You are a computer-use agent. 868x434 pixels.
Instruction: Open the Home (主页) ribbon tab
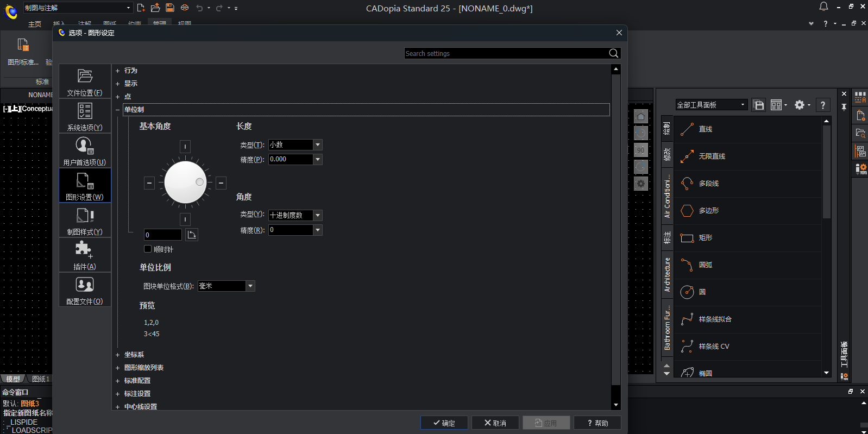click(x=35, y=24)
